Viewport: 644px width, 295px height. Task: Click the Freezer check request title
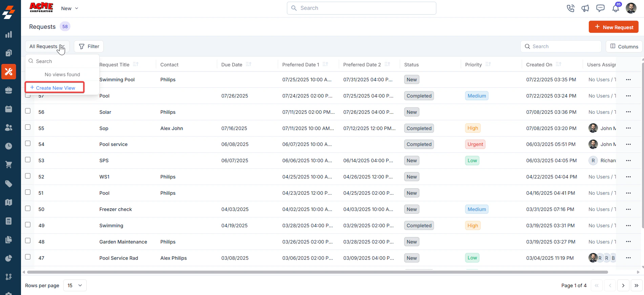click(x=116, y=209)
